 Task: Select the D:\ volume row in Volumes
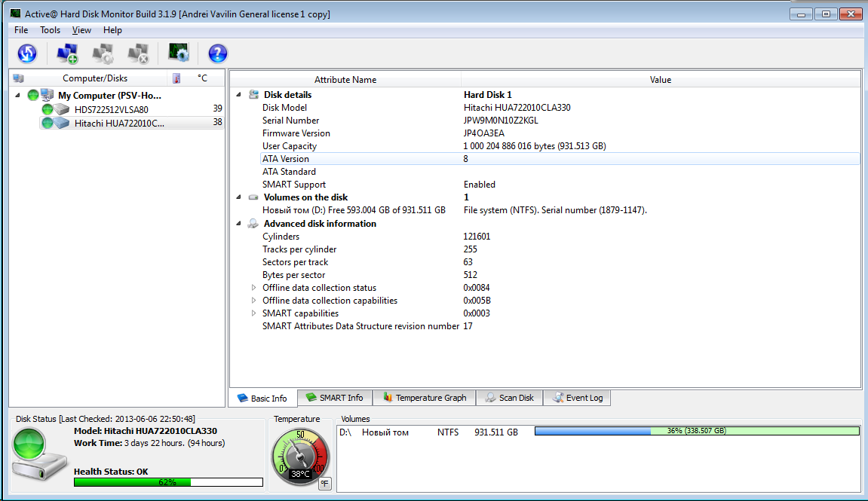[x=430, y=432]
